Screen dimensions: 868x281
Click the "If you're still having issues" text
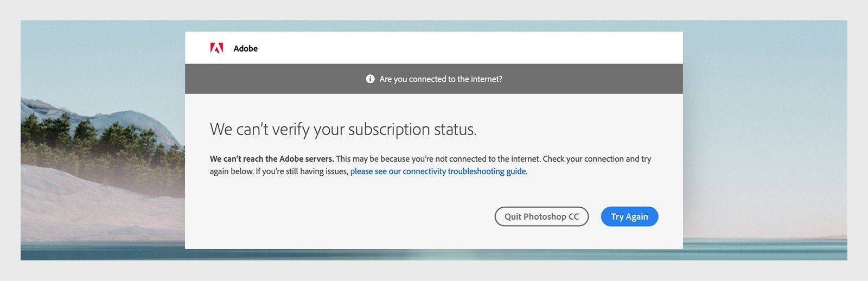point(302,171)
